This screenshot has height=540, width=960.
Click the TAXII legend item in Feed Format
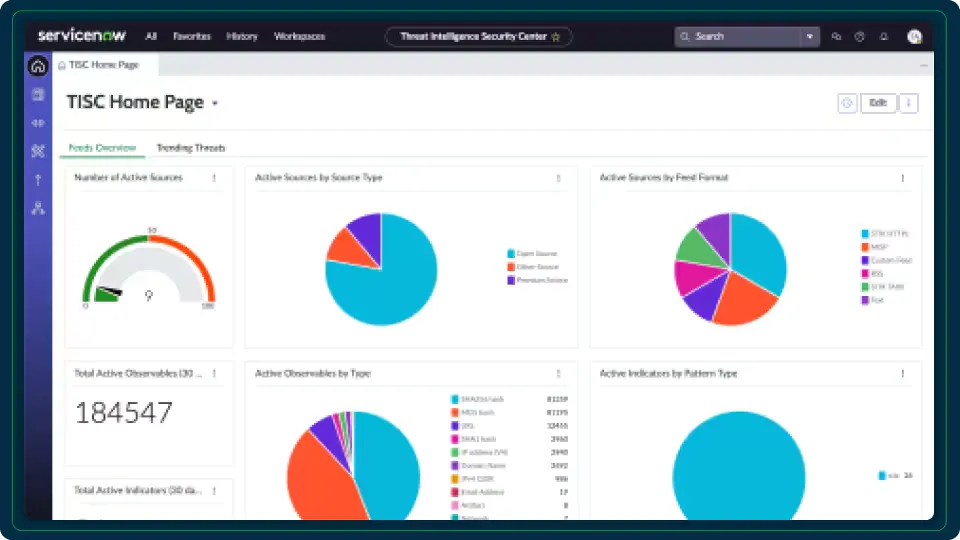pyautogui.click(x=883, y=287)
